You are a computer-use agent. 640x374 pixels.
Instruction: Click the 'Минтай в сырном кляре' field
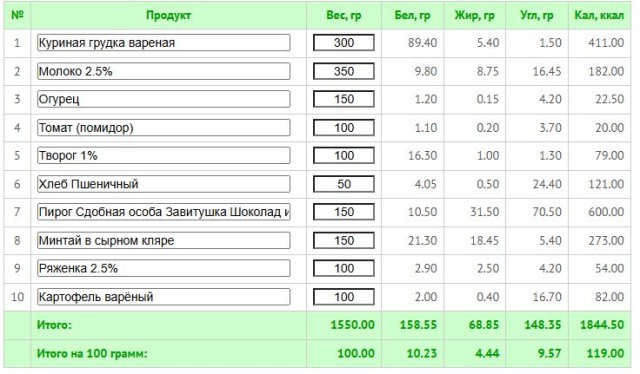pyautogui.click(x=164, y=240)
